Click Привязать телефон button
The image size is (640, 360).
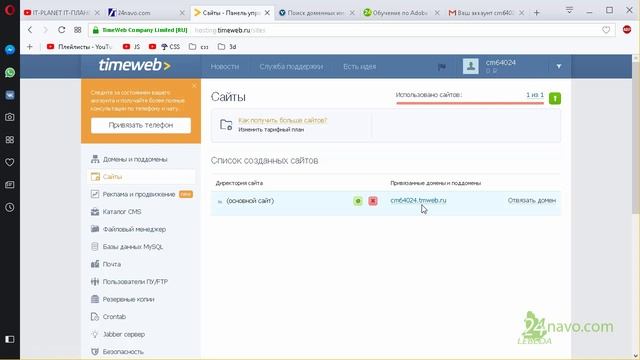[141, 125]
